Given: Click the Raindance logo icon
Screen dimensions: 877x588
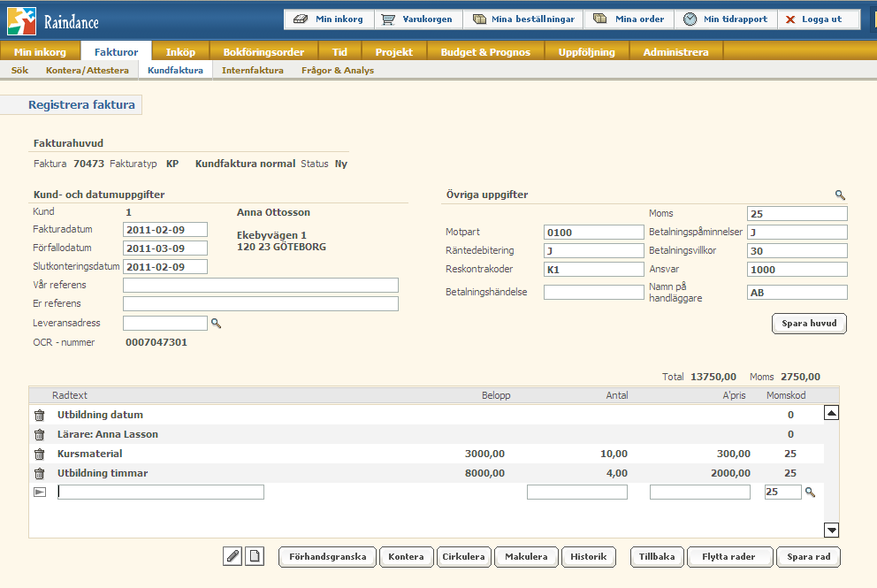Looking at the screenshot, I should [21, 20].
